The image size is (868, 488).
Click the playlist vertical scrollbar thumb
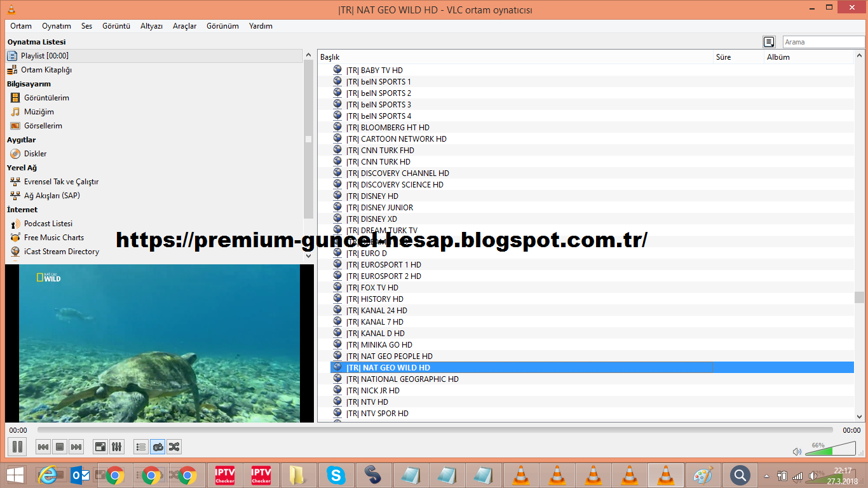pos(860,297)
